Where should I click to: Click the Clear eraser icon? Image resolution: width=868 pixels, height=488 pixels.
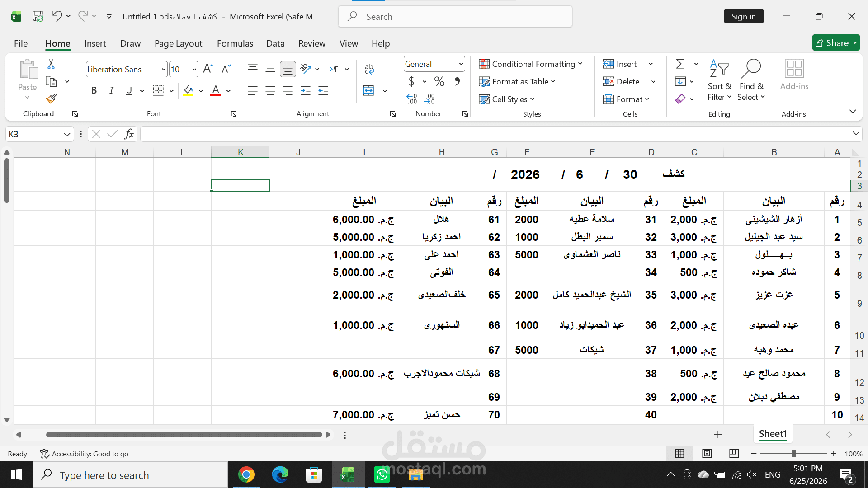click(x=680, y=99)
